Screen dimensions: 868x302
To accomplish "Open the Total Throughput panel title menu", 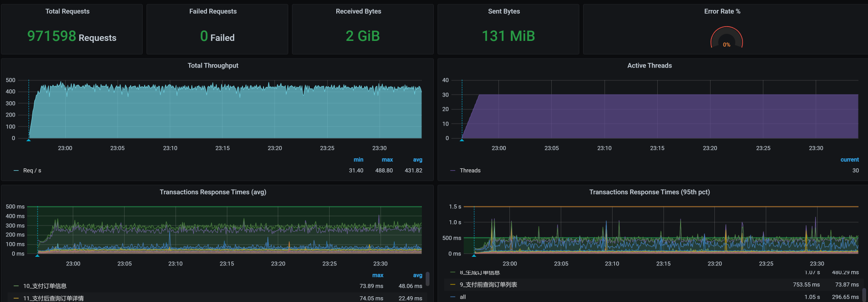I will pos(213,66).
